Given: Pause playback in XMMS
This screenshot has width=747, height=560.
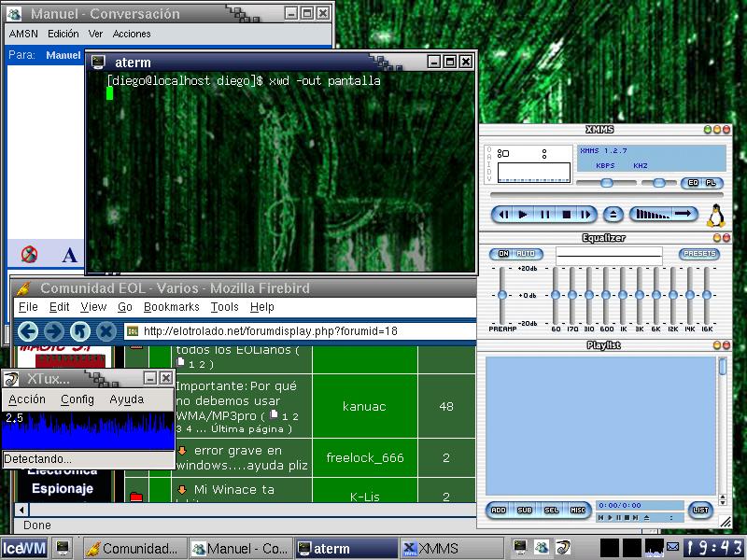Looking at the screenshot, I should [545, 215].
